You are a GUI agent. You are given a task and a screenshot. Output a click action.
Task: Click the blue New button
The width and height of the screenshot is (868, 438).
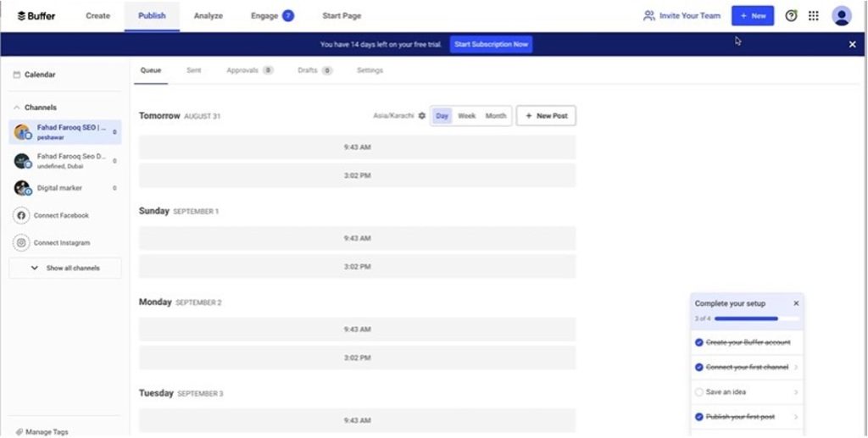click(753, 16)
